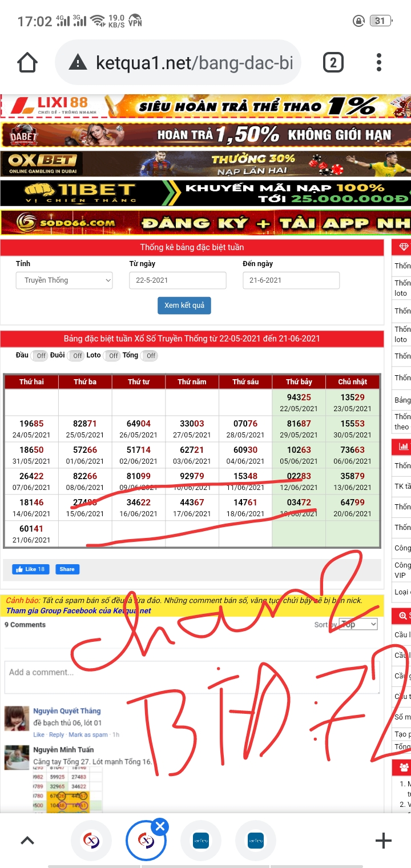This screenshot has height=868, width=411.
Task: Open Nguyễn Minh Tuấn's profile name link
Action: point(63,749)
